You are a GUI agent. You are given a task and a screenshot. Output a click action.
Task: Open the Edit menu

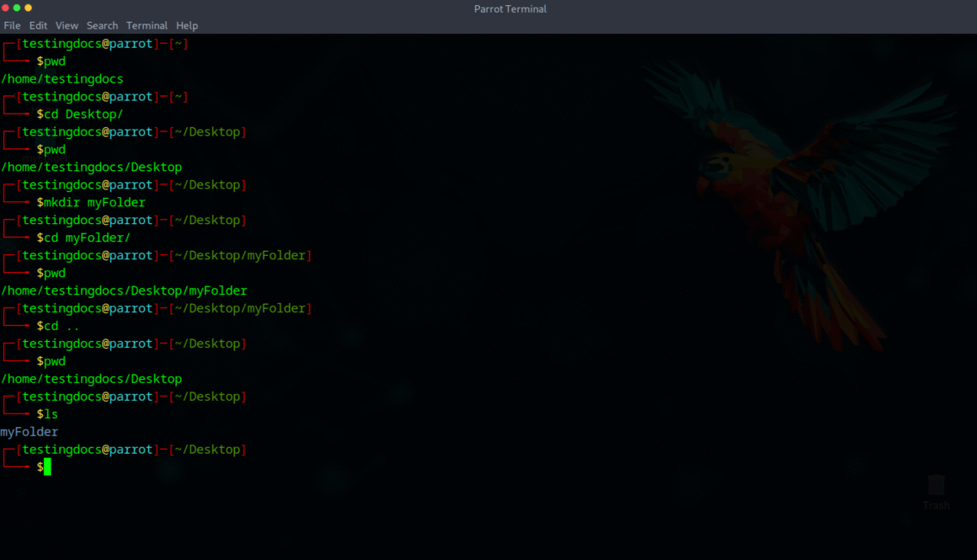(x=38, y=26)
